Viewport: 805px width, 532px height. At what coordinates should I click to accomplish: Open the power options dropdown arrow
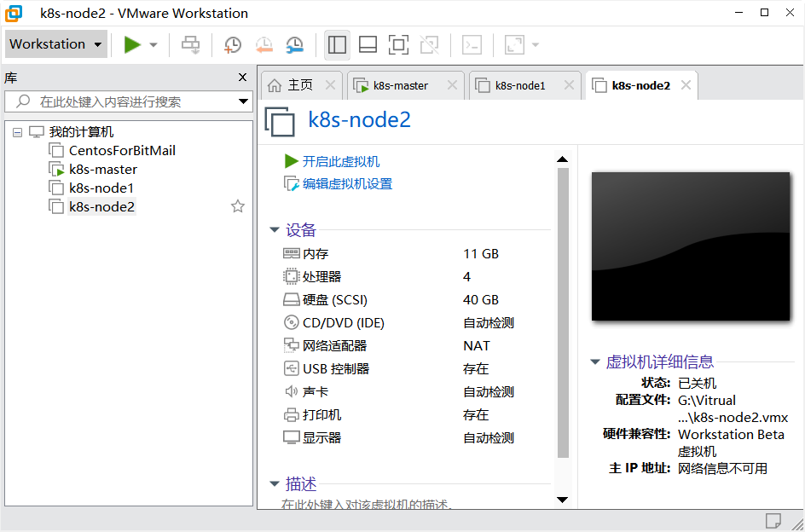[153, 44]
